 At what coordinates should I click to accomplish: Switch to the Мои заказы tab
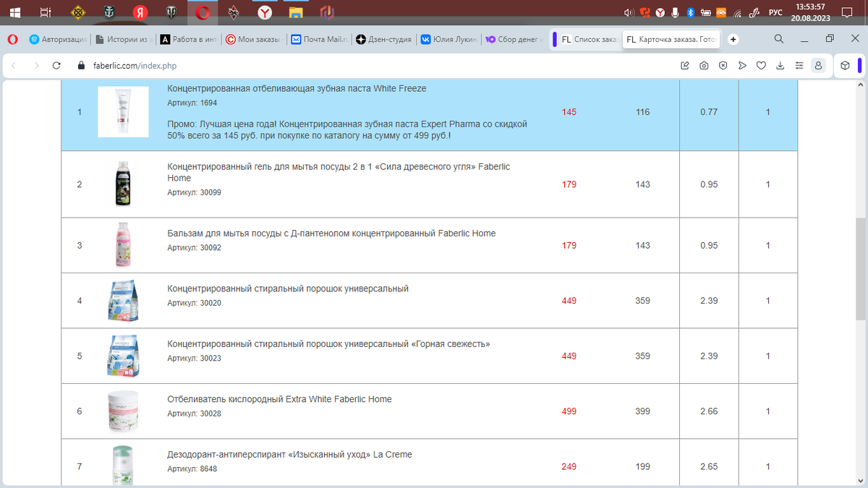253,40
